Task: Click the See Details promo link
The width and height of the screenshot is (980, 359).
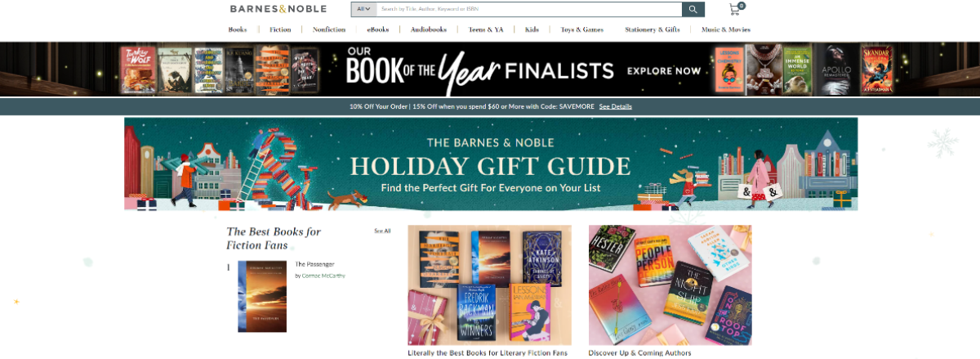Action: coord(616,106)
